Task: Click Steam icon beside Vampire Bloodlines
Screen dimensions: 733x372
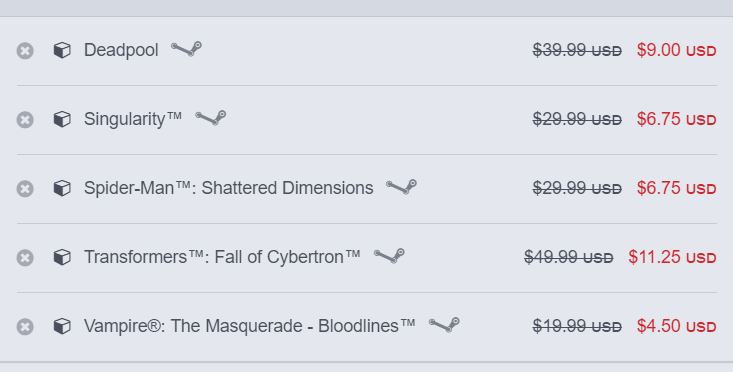Action: tap(444, 325)
